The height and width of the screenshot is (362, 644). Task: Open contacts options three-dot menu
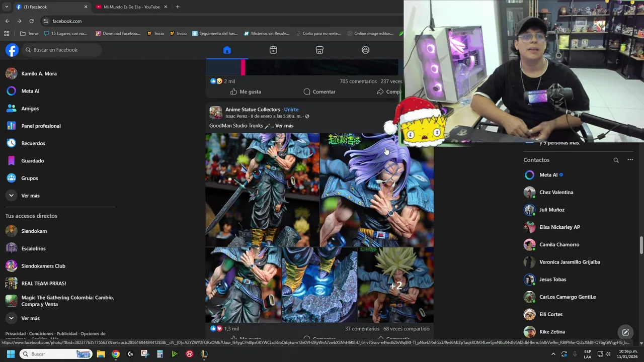[630, 160]
